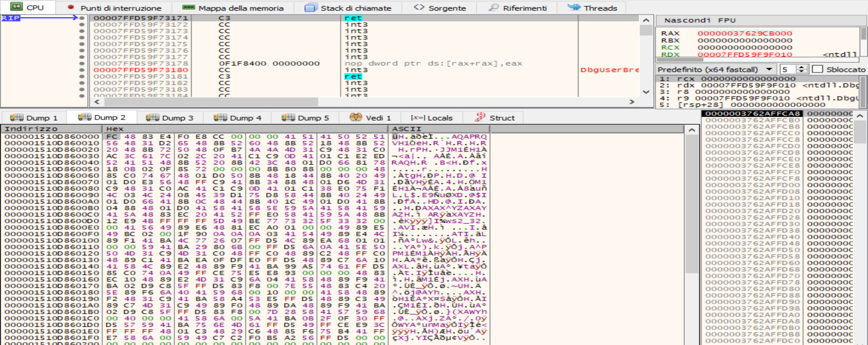The height and width of the screenshot is (345, 868).
Task: Open the Locals tab
Action: [432, 118]
